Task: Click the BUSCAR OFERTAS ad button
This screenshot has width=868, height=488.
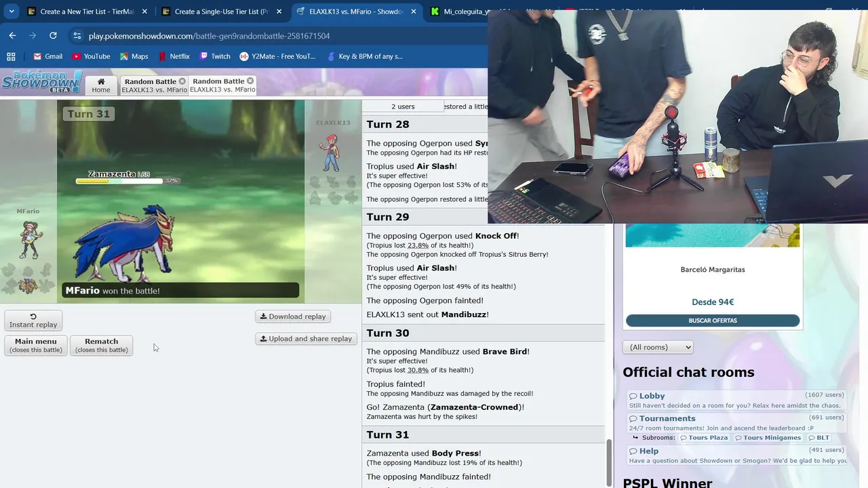Action: [x=713, y=321]
